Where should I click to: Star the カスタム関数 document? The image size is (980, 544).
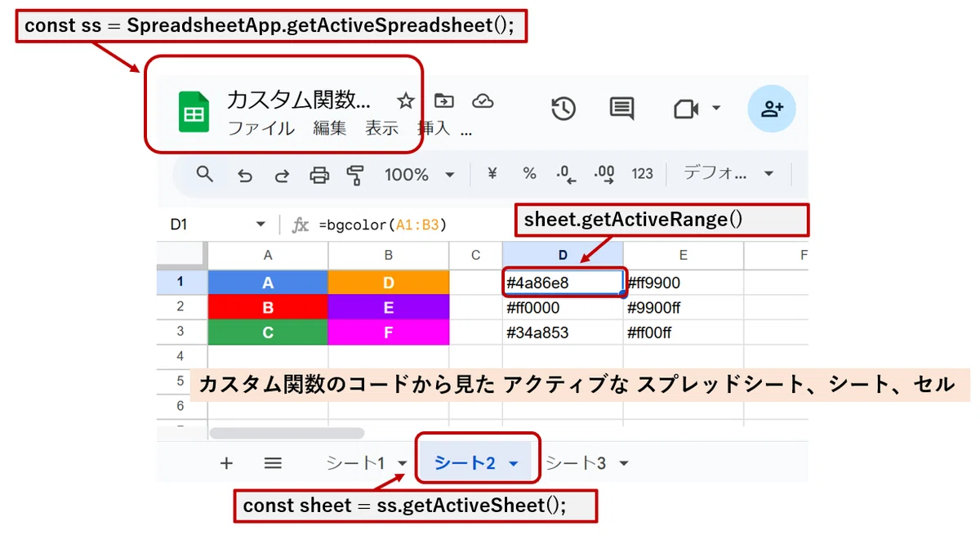click(405, 101)
